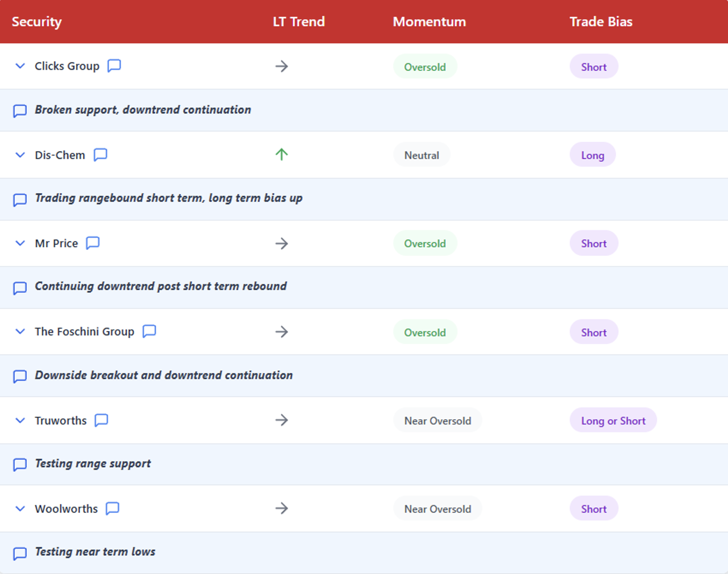This screenshot has height=574, width=728.
Task: Click the Oversold badge for Clicks Group
Action: [425, 67]
